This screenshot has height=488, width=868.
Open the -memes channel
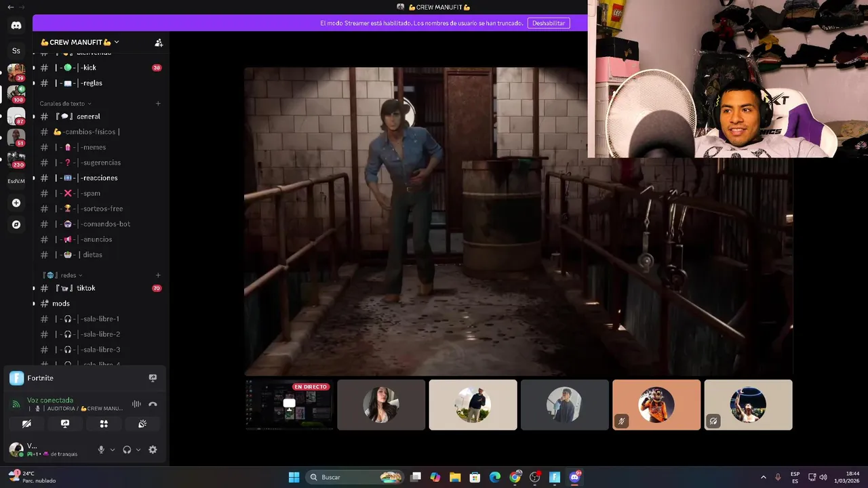coord(100,147)
